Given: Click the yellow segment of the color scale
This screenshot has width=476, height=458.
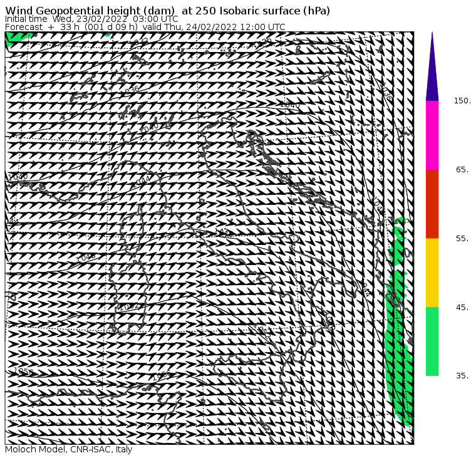Looking at the screenshot, I should (x=432, y=273).
